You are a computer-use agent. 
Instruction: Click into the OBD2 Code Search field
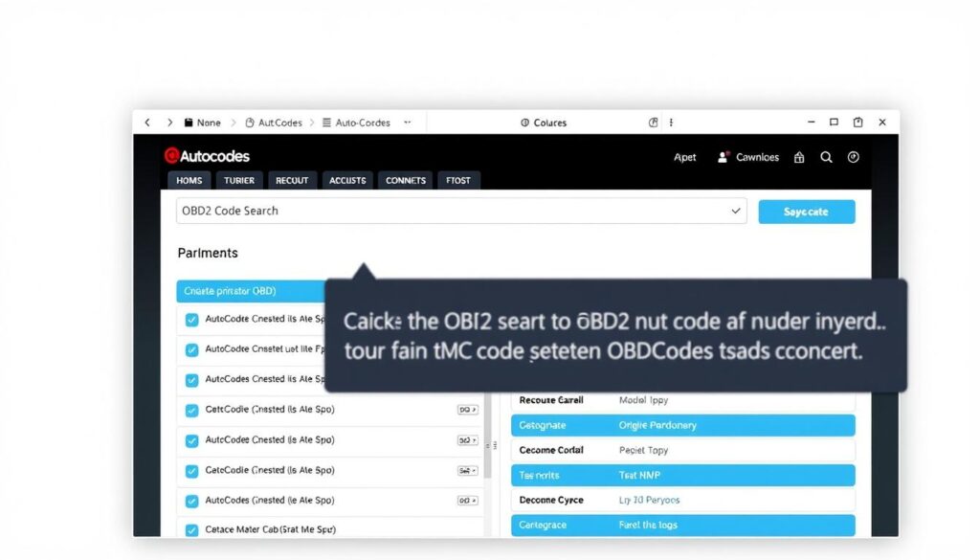461,212
